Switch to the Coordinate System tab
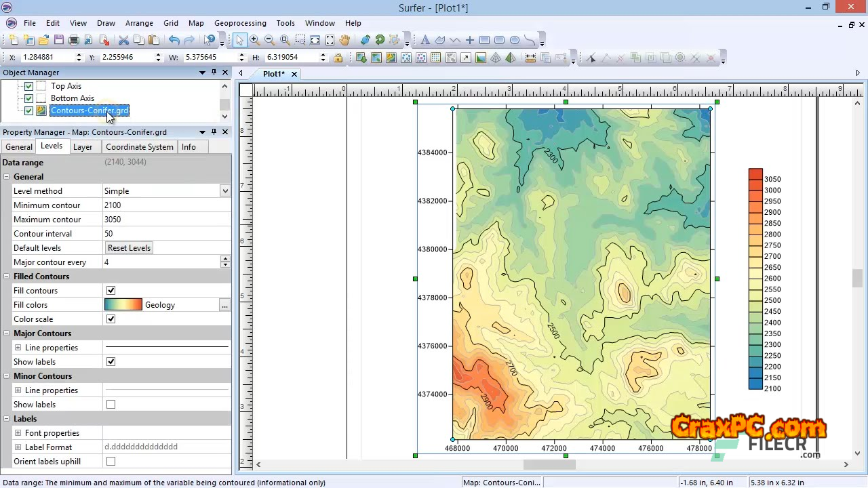868x488 pixels. point(139,147)
